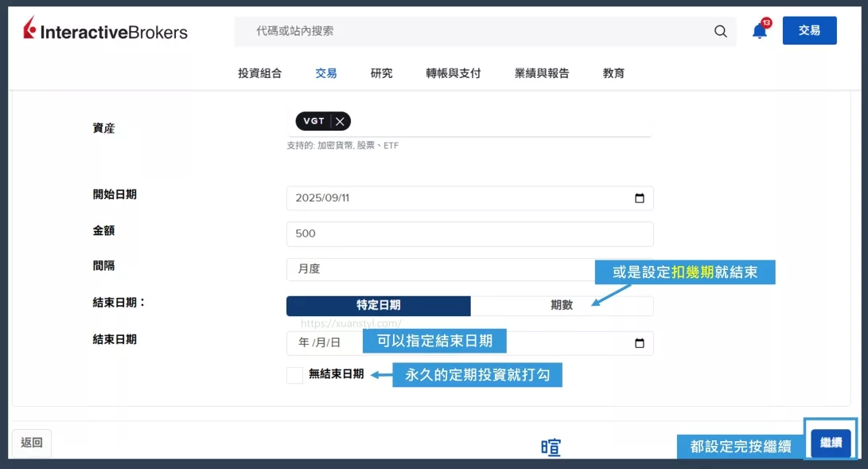Click the Interactive Brokers logo

tap(106, 31)
